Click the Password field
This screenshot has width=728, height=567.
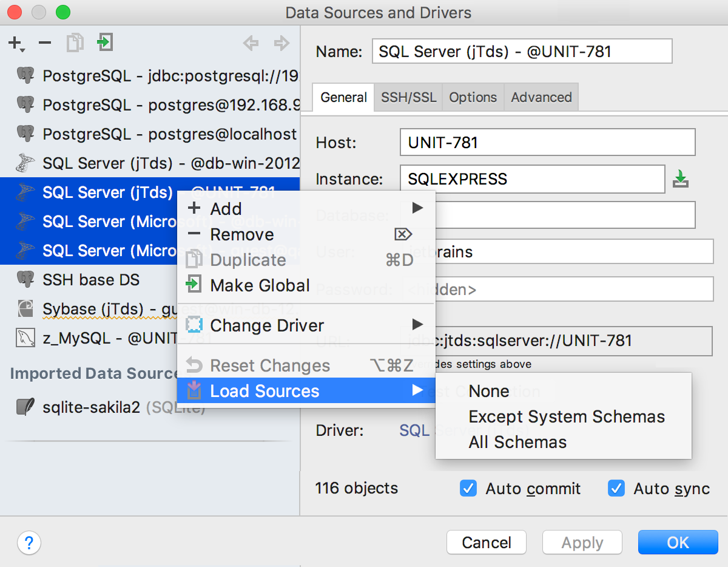click(556, 289)
